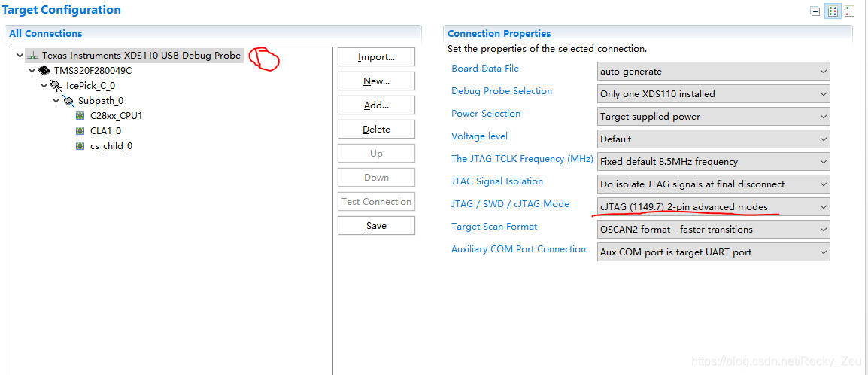Click the Add... button
The width and height of the screenshot is (868, 375).
click(x=376, y=105)
